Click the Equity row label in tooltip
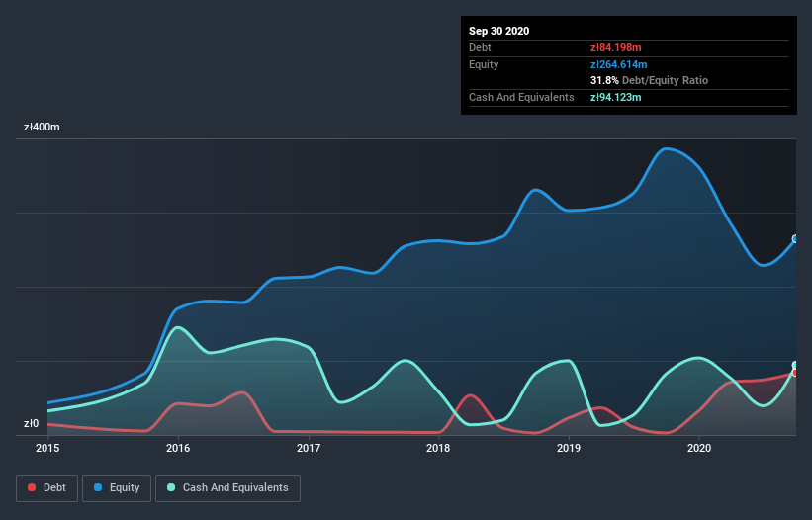The height and width of the screenshot is (520, 812). tap(484, 64)
